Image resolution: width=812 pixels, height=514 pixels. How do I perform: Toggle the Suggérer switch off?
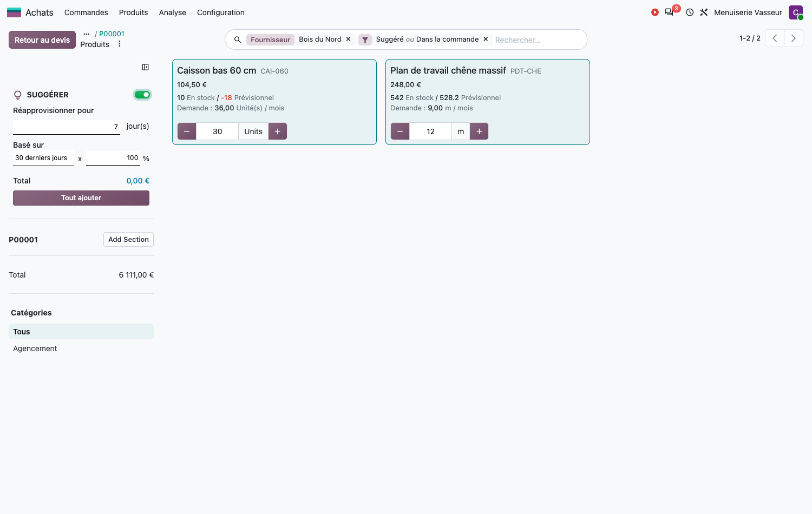(x=142, y=95)
